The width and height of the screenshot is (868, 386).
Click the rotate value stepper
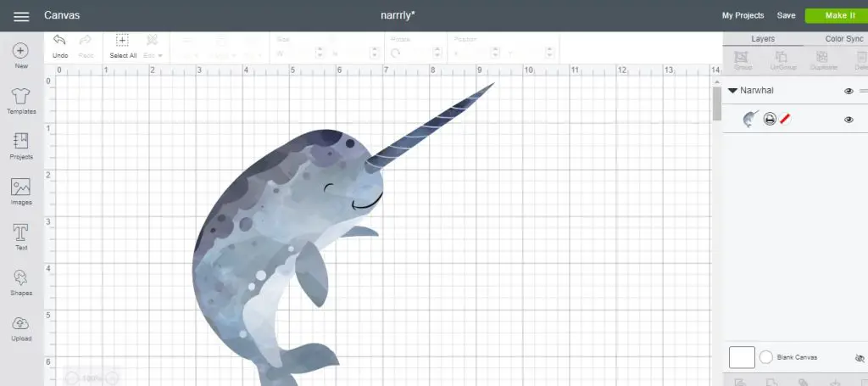(437, 53)
